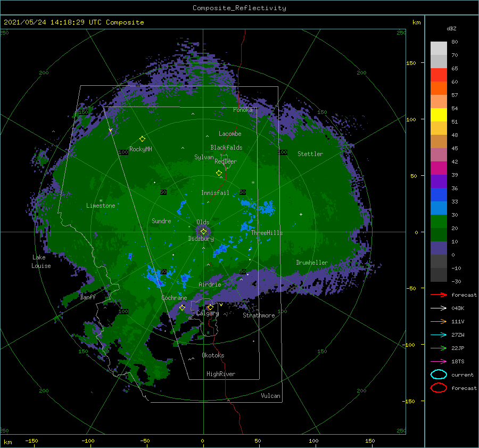Click the ThreeHills town label
Viewport: 479px width, 448px height.
click(267, 233)
